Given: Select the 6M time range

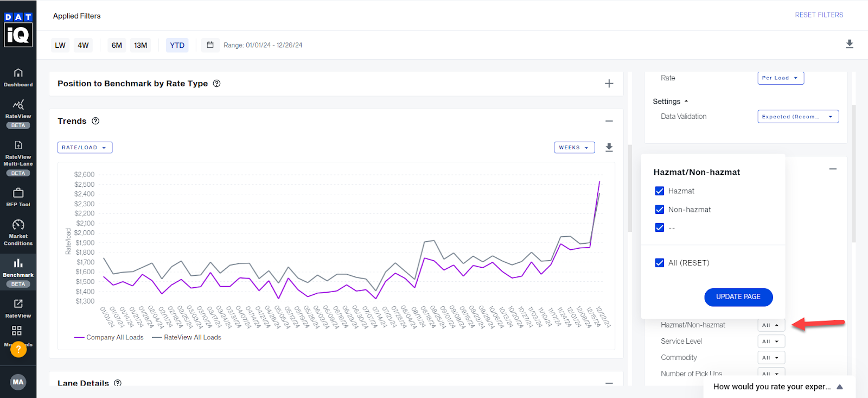Looking at the screenshot, I should [x=117, y=45].
